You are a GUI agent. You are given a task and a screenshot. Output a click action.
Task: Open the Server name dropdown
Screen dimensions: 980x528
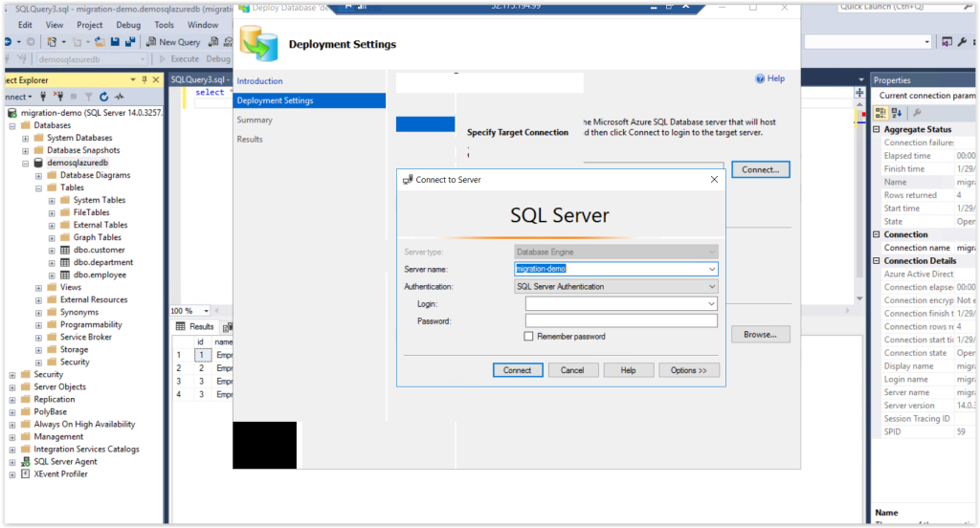711,269
